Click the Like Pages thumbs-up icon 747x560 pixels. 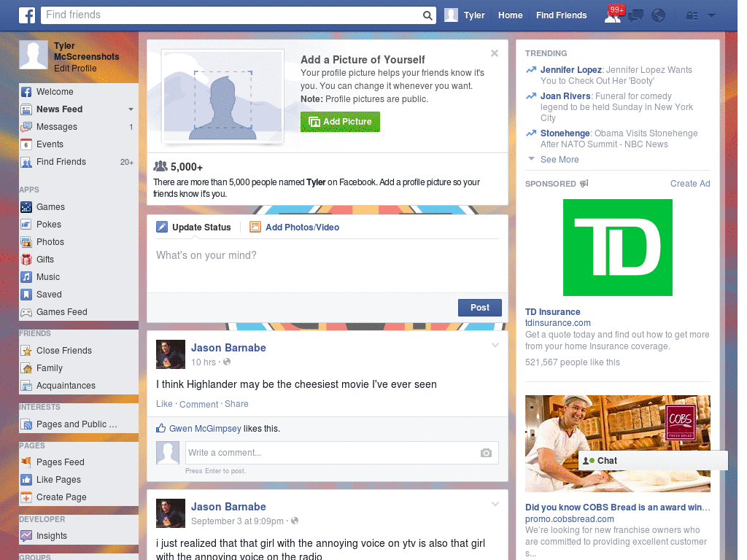click(26, 480)
